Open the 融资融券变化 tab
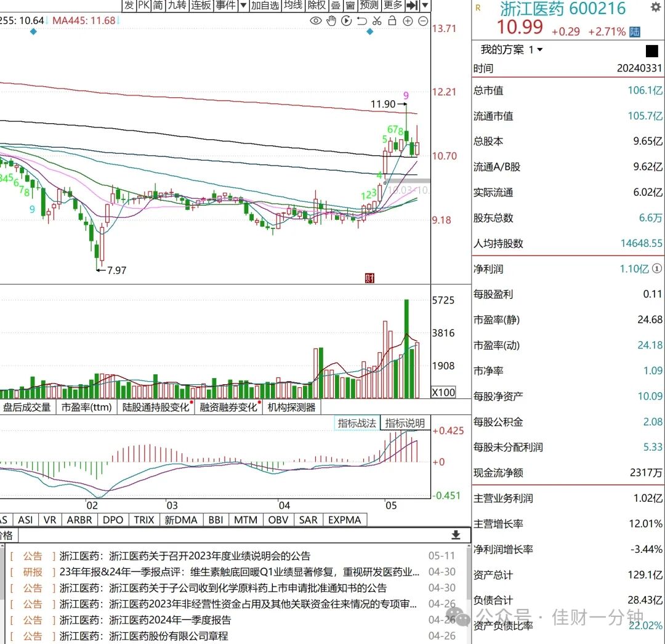 (228, 408)
